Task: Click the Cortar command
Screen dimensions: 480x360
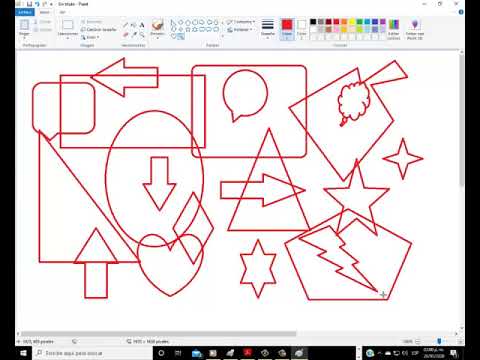Action: click(x=42, y=22)
